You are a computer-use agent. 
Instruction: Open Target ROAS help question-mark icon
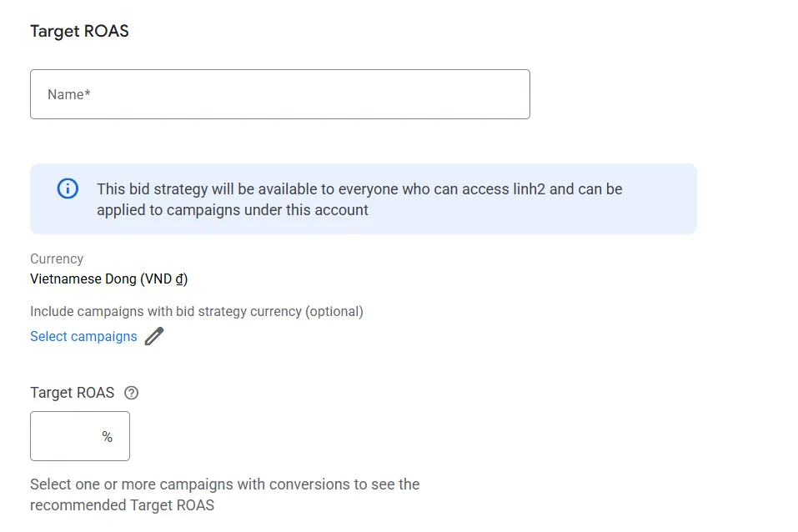point(131,393)
